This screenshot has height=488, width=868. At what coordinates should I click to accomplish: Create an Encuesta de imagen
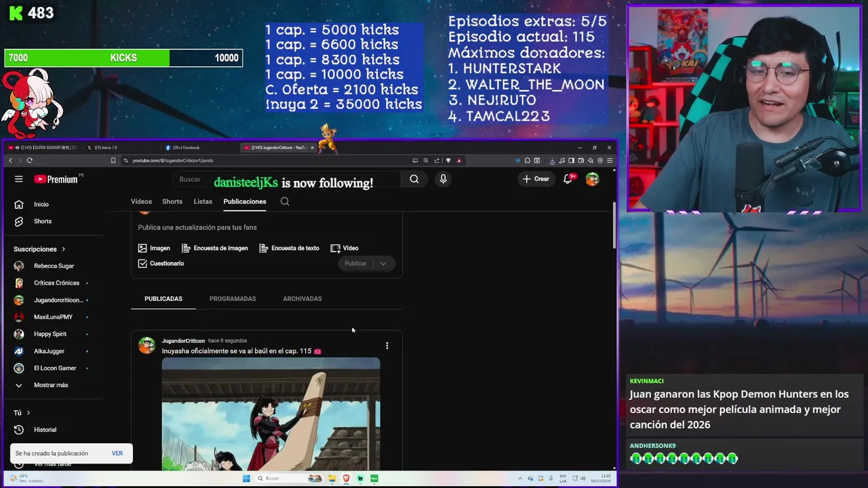214,248
